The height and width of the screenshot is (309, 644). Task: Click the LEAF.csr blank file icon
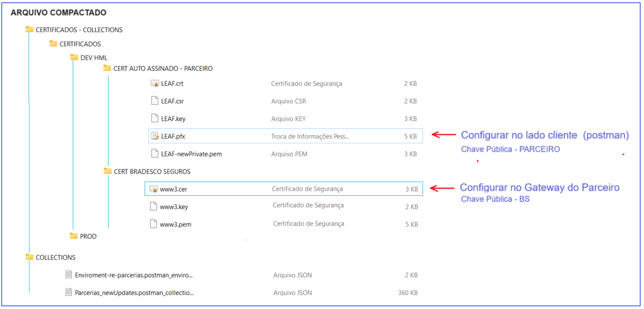[x=154, y=101]
